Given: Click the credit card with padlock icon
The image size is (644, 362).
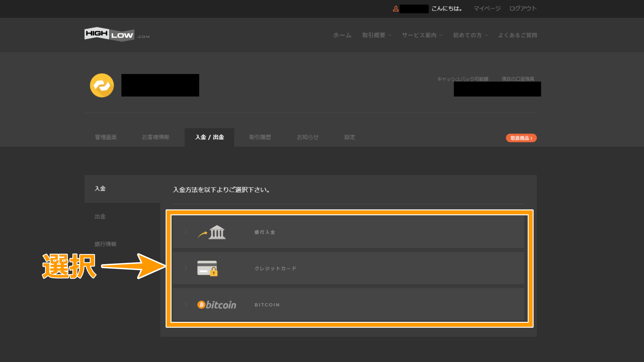Looking at the screenshot, I should pos(208,268).
